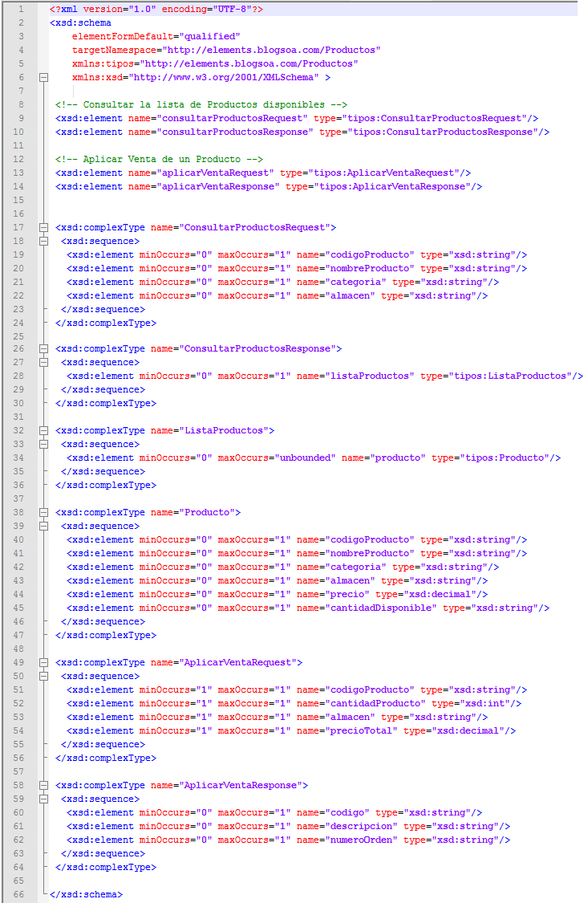Collapse the xsd:schema fold marker on line 6

point(43,77)
